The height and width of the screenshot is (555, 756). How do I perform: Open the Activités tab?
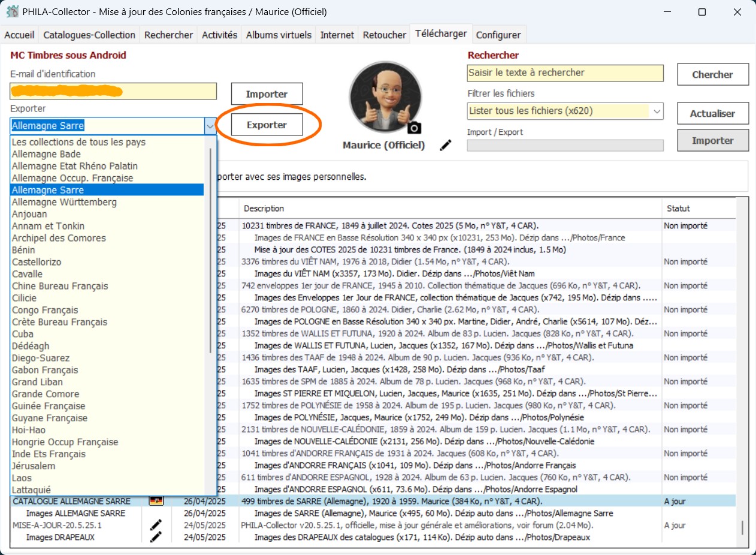click(220, 35)
